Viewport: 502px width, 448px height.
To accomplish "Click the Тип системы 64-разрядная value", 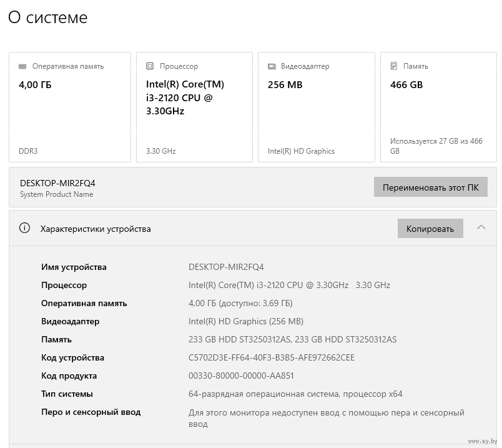I will pos(295,394).
